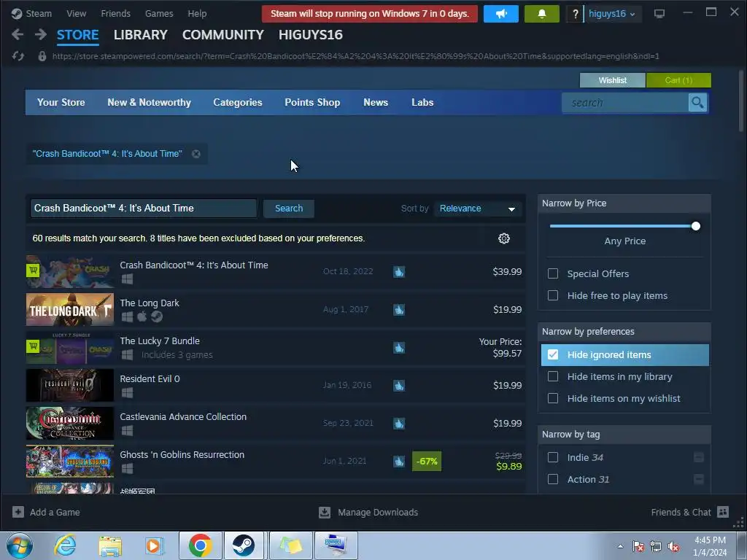This screenshot has width=747, height=560.
Task: Switch to the COMMUNITY tab
Action: (223, 35)
